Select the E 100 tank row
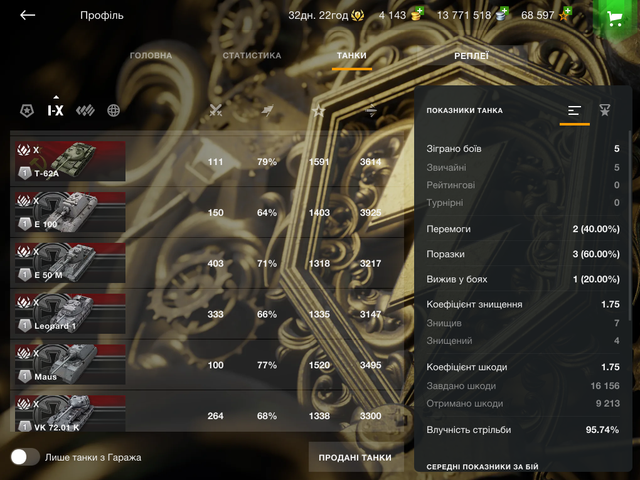 click(207, 212)
